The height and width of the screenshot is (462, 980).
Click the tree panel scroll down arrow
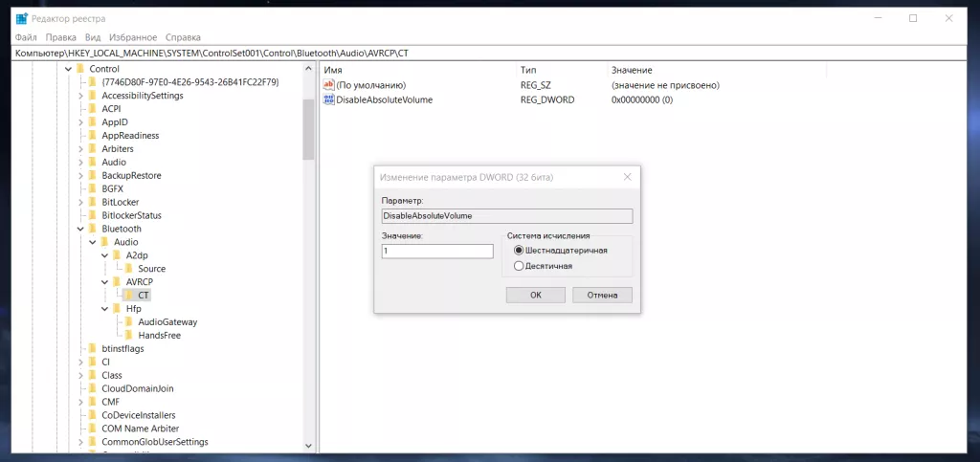(x=309, y=446)
